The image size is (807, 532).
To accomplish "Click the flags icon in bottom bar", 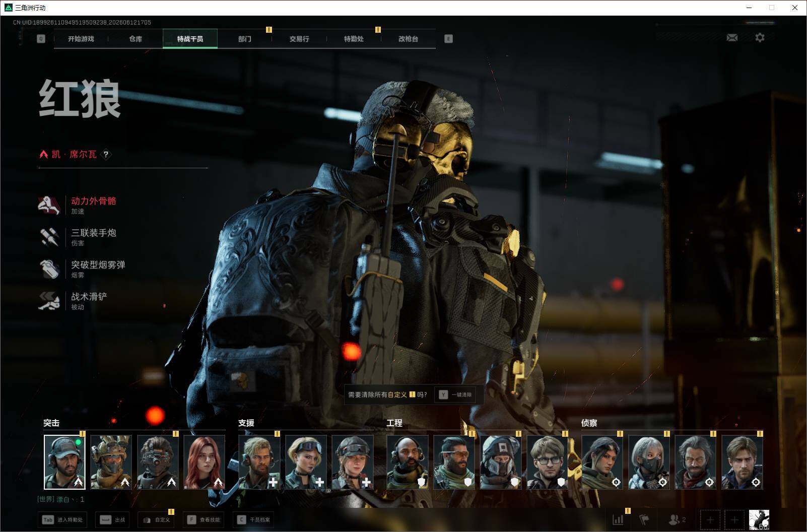I will point(644,519).
